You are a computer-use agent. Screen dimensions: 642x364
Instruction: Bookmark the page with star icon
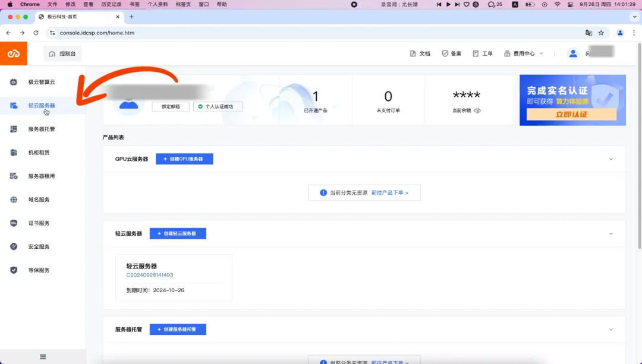tap(601, 33)
